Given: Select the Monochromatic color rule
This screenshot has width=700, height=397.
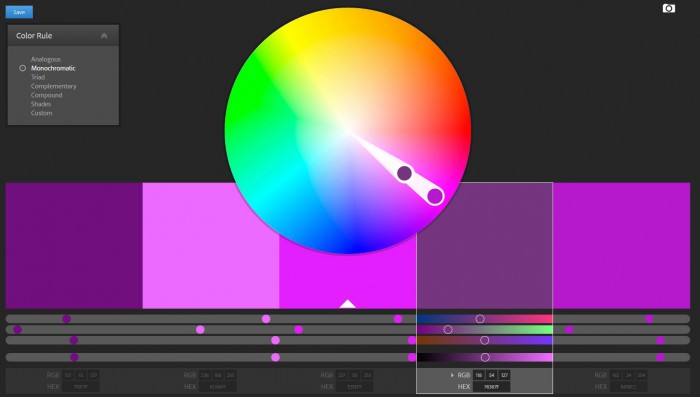Looking at the screenshot, I should (53, 68).
